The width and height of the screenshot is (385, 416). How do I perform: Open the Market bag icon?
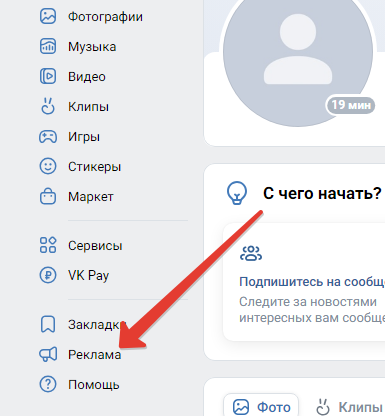pos(48,196)
